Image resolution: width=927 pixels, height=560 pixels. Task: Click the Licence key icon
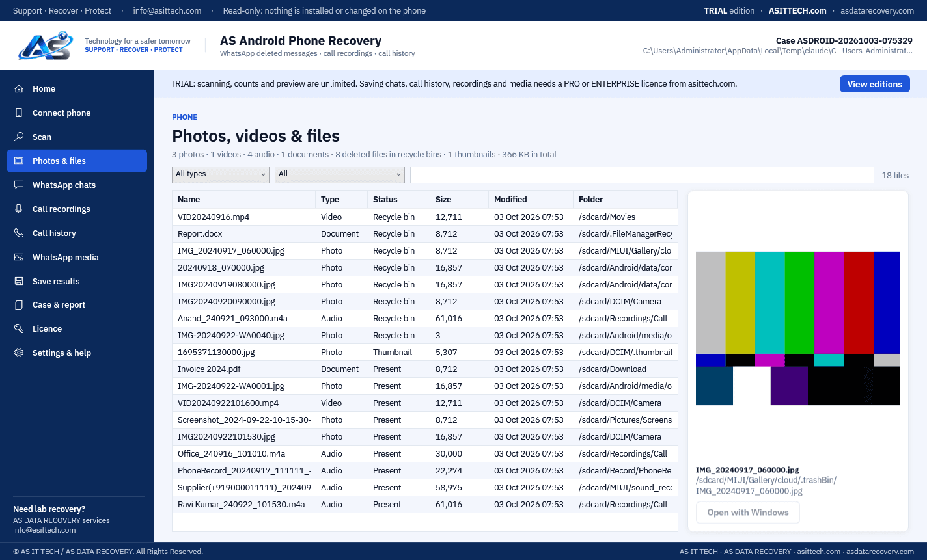[x=20, y=329]
